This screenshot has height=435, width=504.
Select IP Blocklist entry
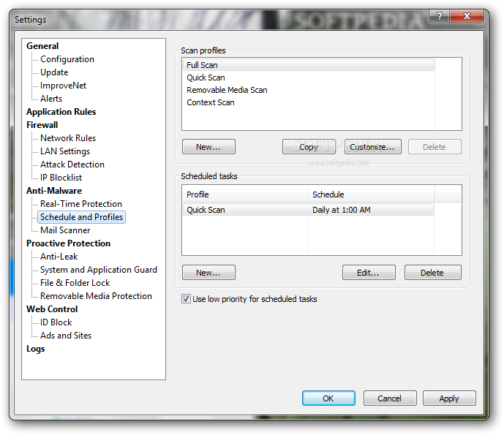click(61, 178)
